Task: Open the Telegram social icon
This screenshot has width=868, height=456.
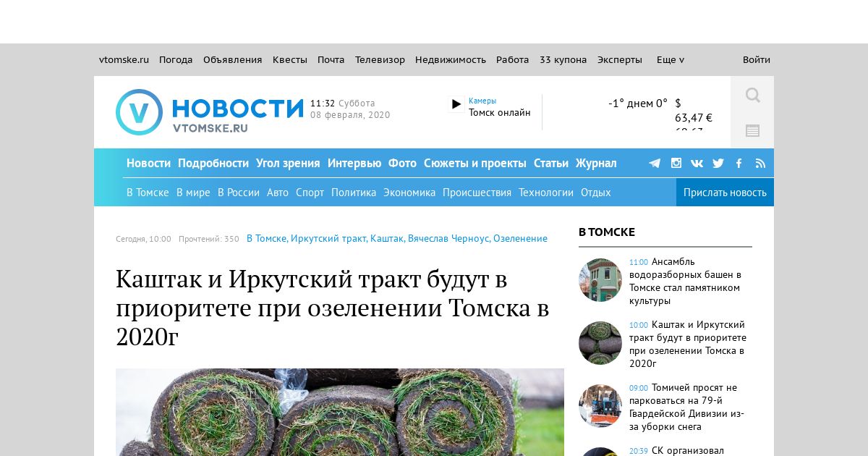Action: (x=655, y=163)
